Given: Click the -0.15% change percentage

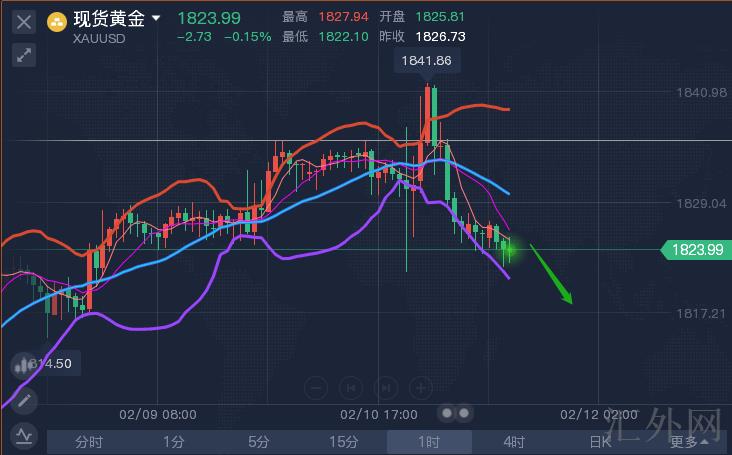Looking at the screenshot, I should tap(247, 36).
